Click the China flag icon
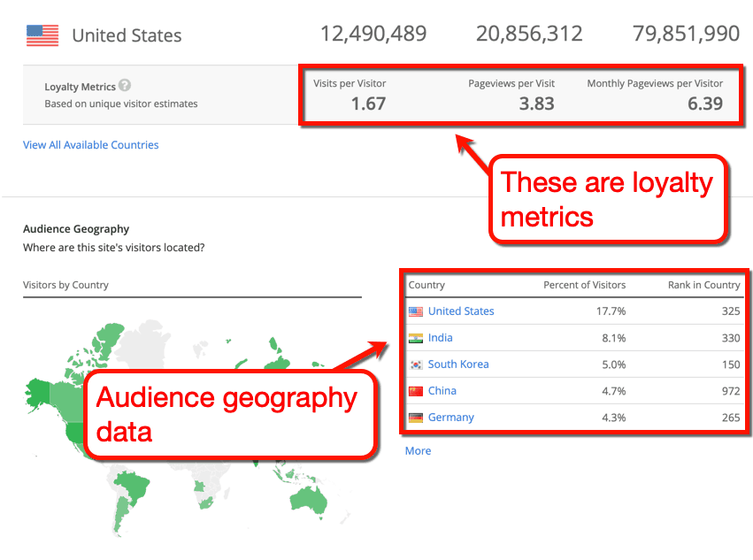The image size is (753, 560). tap(416, 391)
